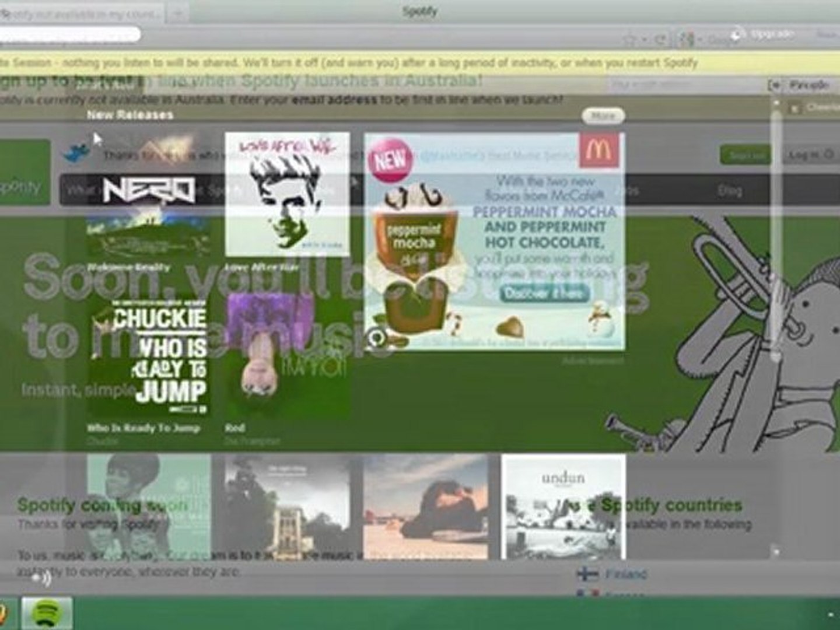This screenshot has width=840, height=630.
Task: Click the More button beside New Releases
Action: click(x=603, y=116)
